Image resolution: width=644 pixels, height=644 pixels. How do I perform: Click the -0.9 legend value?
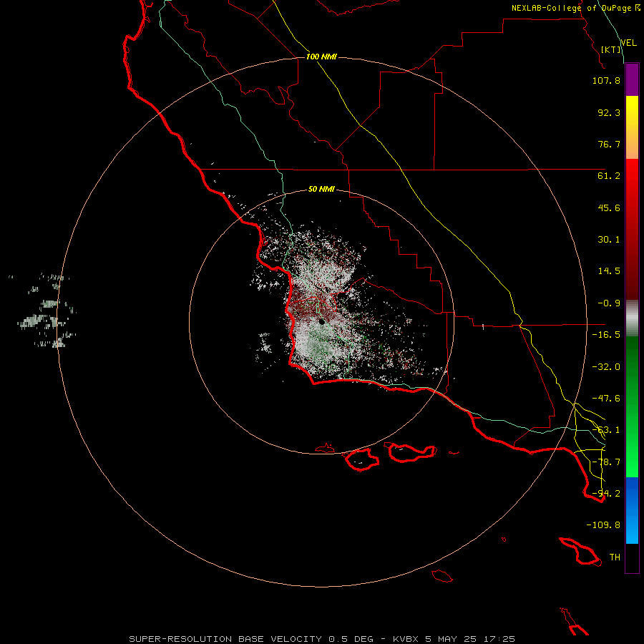click(x=609, y=303)
